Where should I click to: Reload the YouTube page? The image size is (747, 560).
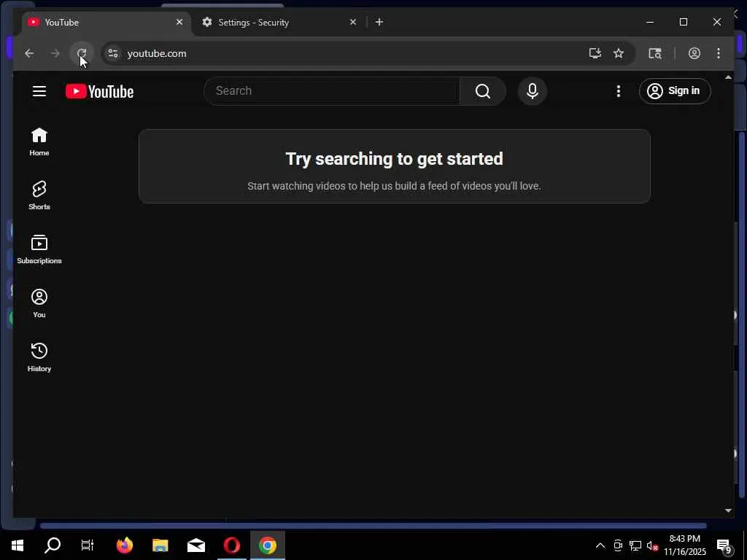click(82, 53)
